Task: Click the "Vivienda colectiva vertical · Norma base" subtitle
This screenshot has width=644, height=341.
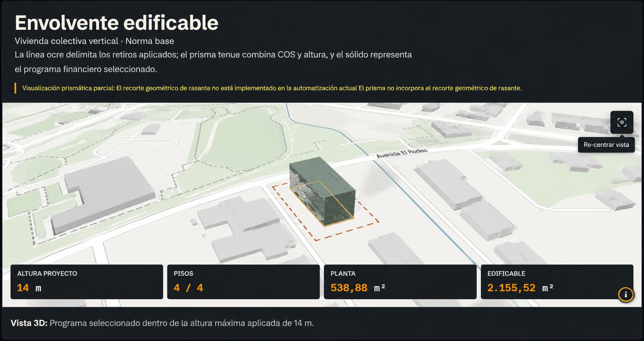Action: 95,41
